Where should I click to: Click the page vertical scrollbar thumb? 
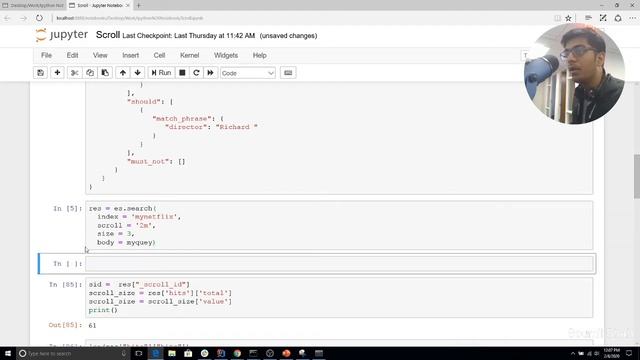click(x=637, y=177)
